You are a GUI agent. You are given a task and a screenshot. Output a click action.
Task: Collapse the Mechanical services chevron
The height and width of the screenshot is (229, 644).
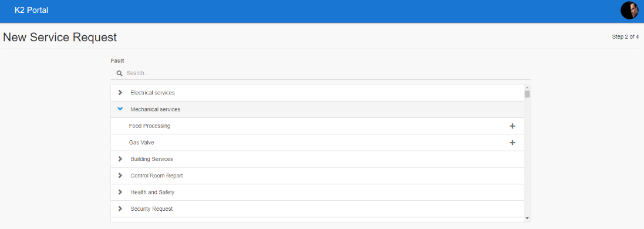[x=120, y=109]
